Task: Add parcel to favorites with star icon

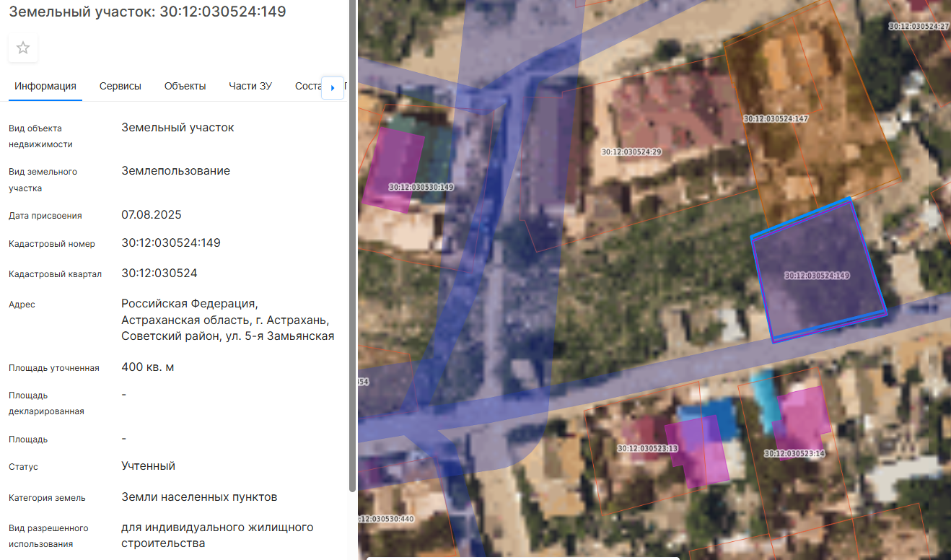Action: pos(23,48)
